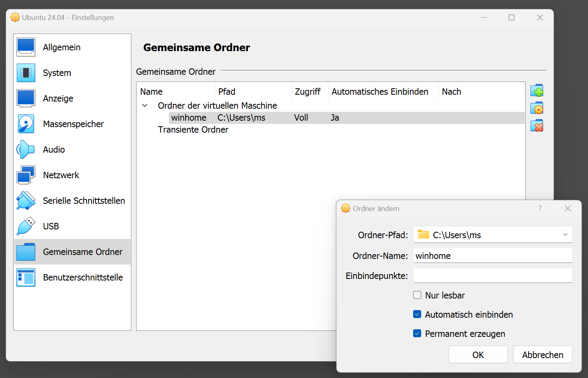Enable the Nur lesbar checkbox
588x378 pixels.
pyautogui.click(x=417, y=295)
